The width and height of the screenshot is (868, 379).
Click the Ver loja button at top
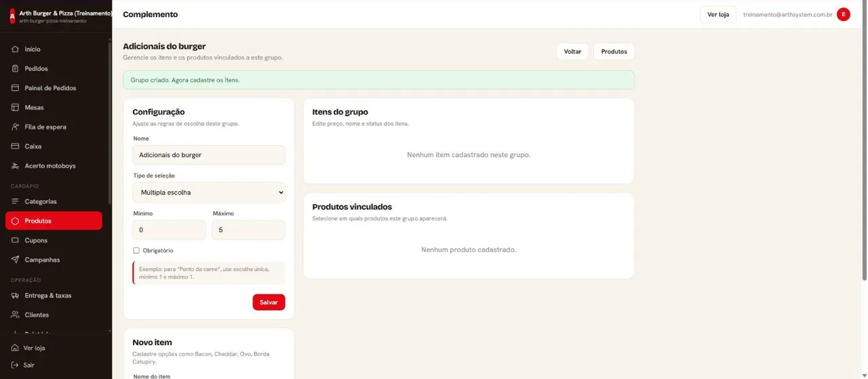[718, 14]
